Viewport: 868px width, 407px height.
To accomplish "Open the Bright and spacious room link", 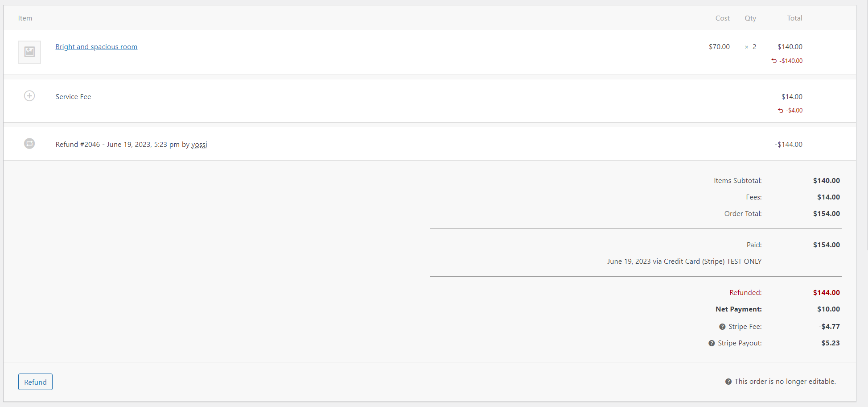I will click(x=96, y=46).
